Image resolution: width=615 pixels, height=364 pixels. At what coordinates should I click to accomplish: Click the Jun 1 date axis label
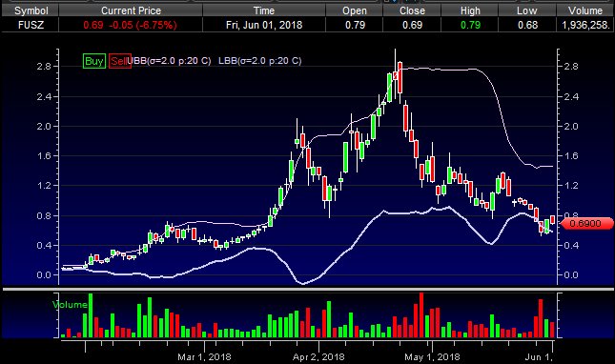coord(539,357)
